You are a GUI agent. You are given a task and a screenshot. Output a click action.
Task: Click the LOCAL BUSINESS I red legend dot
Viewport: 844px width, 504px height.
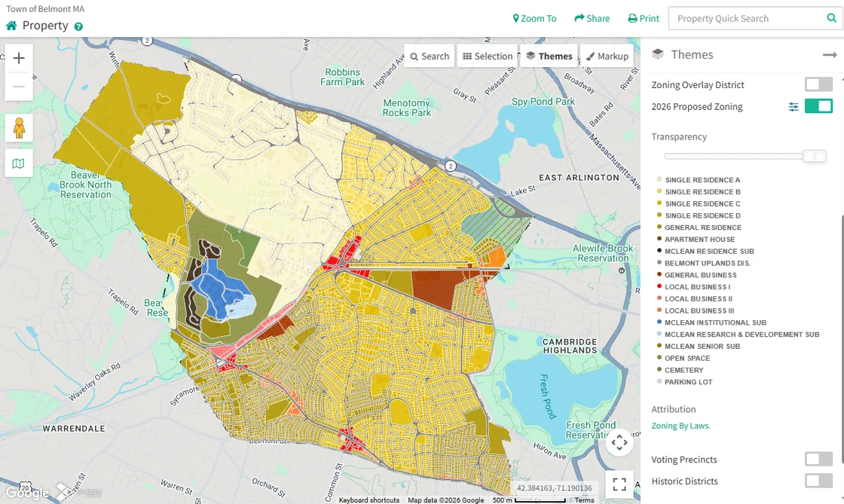click(659, 287)
